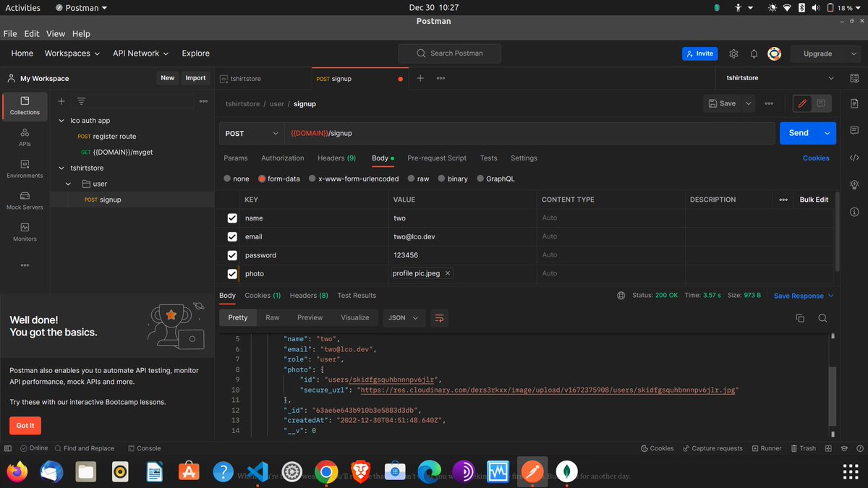Viewport: 868px width, 488px height.
Task: Uncheck the name key row
Action: [x=232, y=218]
